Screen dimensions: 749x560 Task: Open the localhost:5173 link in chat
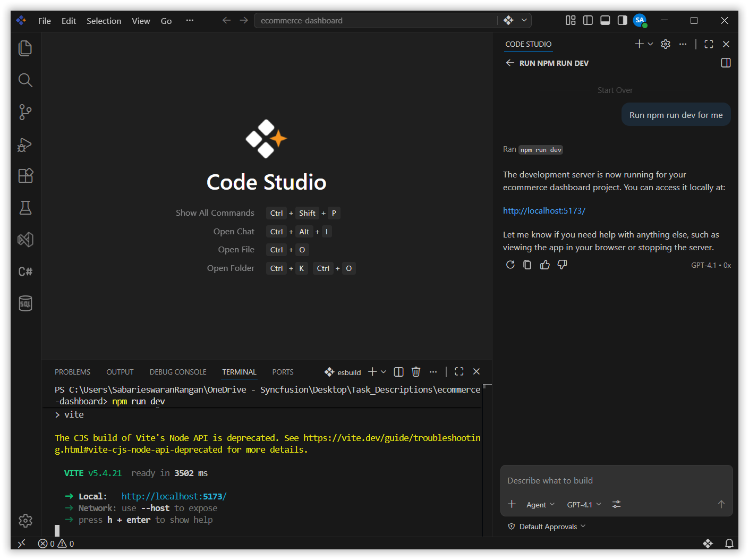pyautogui.click(x=544, y=211)
